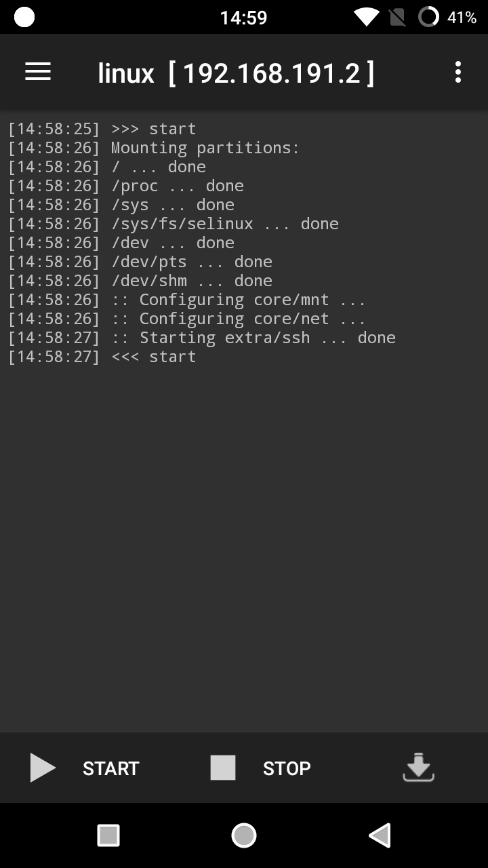Tap the ">>> start" first log line
The image size is (488, 868).
(154, 129)
